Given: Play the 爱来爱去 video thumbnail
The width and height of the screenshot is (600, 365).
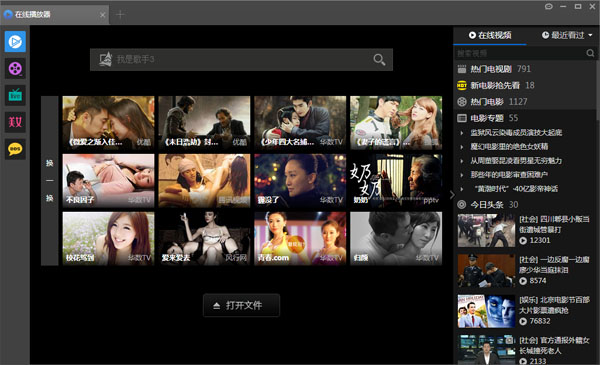Looking at the screenshot, I should (x=204, y=238).
